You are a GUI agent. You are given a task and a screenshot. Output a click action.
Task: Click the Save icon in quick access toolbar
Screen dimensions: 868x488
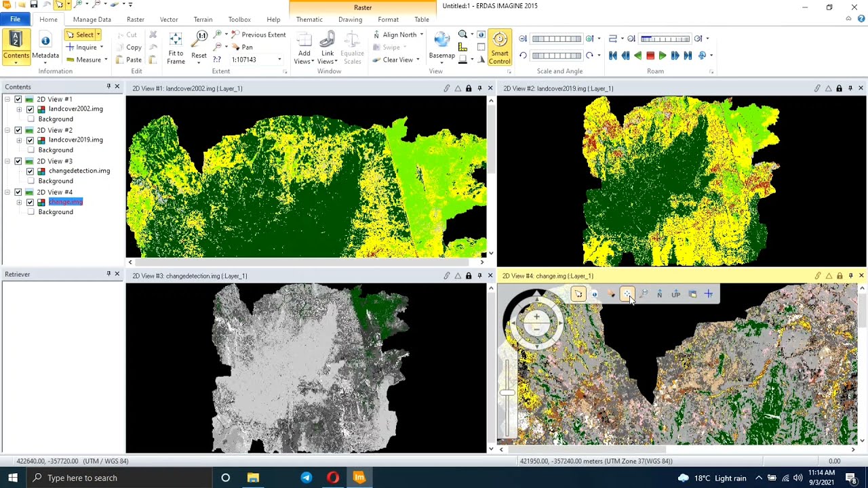tap(34, 5)
